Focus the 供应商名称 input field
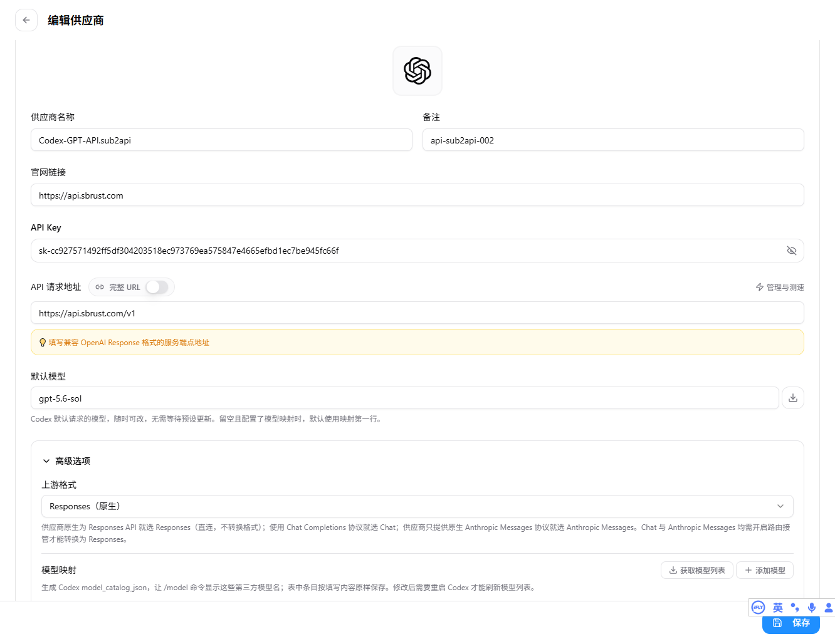The height and width of the screenshot is (644, 835). point(221,140)
